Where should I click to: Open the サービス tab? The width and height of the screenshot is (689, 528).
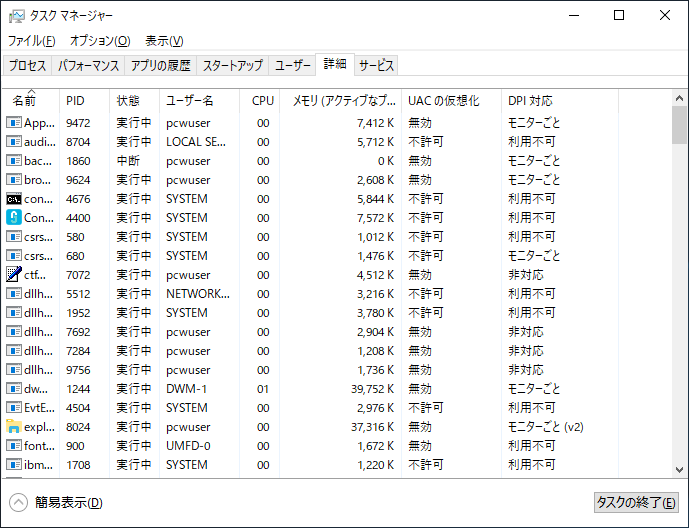click(376, 66)
